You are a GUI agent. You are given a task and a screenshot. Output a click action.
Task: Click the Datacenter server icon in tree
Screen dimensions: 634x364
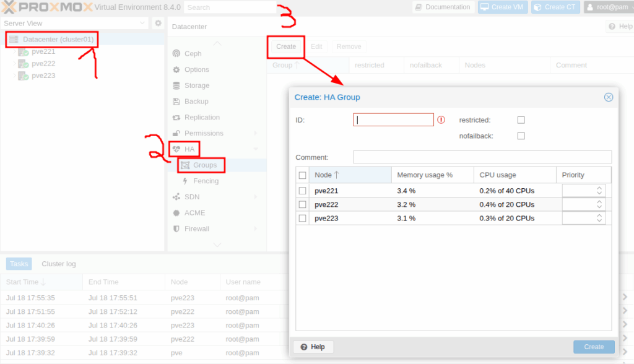coord(14,39)
